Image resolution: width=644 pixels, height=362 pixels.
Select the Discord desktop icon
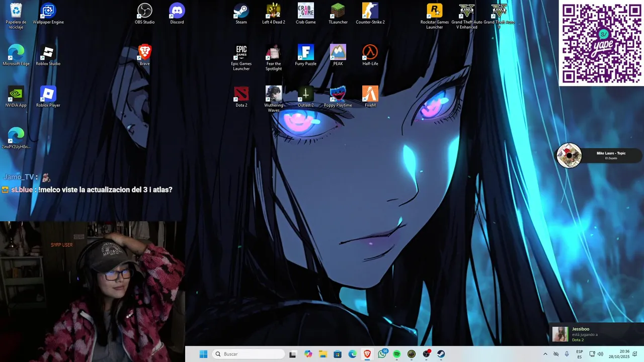(x=177, y=14)
